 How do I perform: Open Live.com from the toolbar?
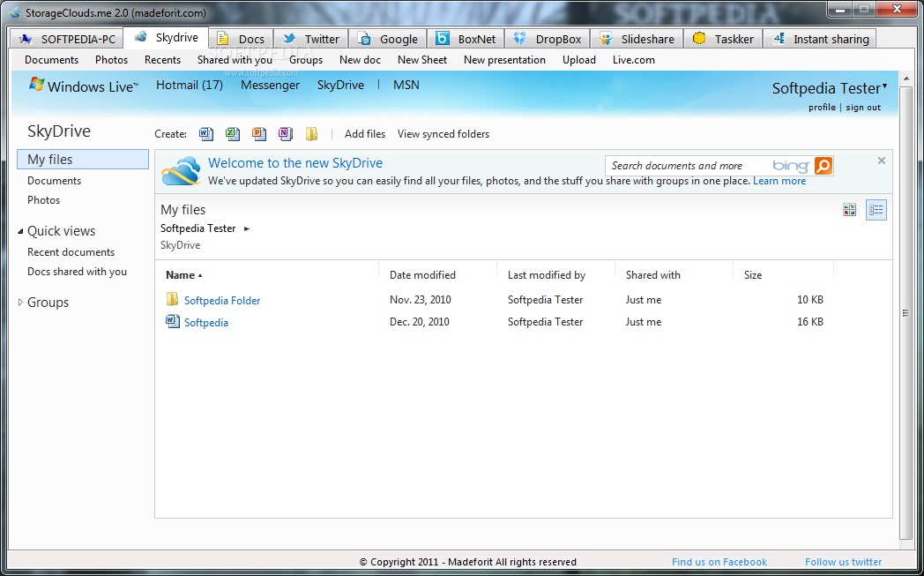click(633, 60)
